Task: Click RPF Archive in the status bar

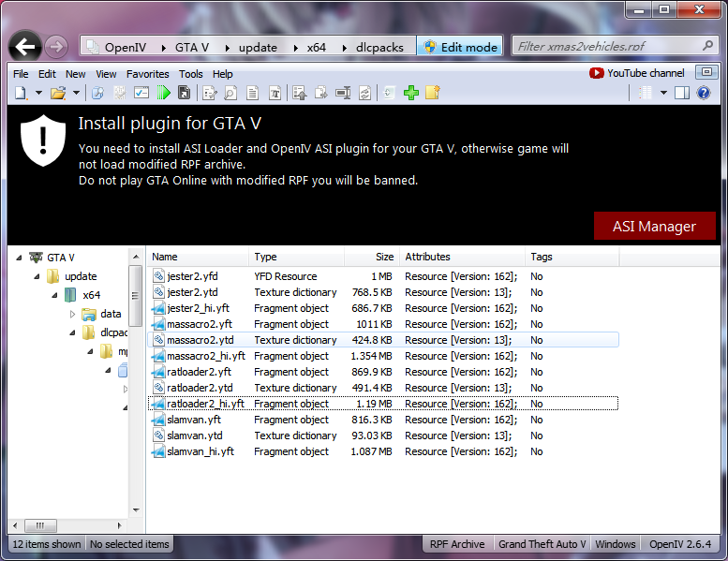Action: (x=457, y=544)
